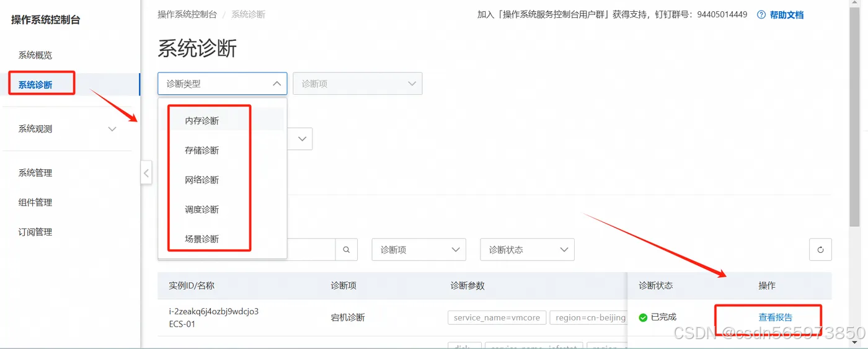The height and width of the screenshot is (349, 868).
Task: Click the search input field above table
Action: (311, 250)
